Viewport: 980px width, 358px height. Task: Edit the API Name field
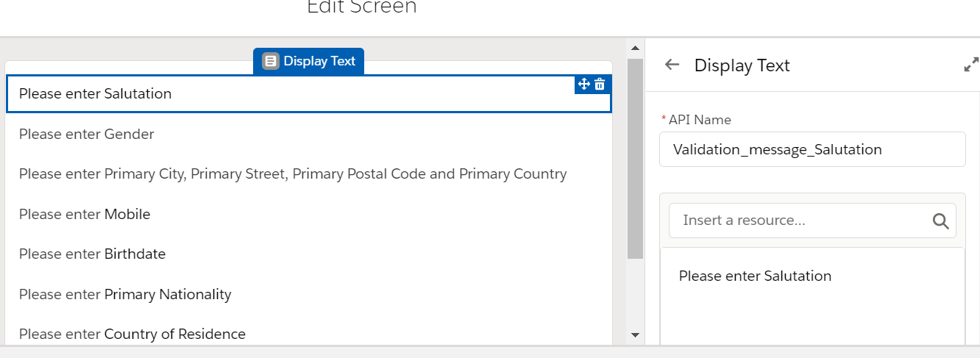(812, 149)
